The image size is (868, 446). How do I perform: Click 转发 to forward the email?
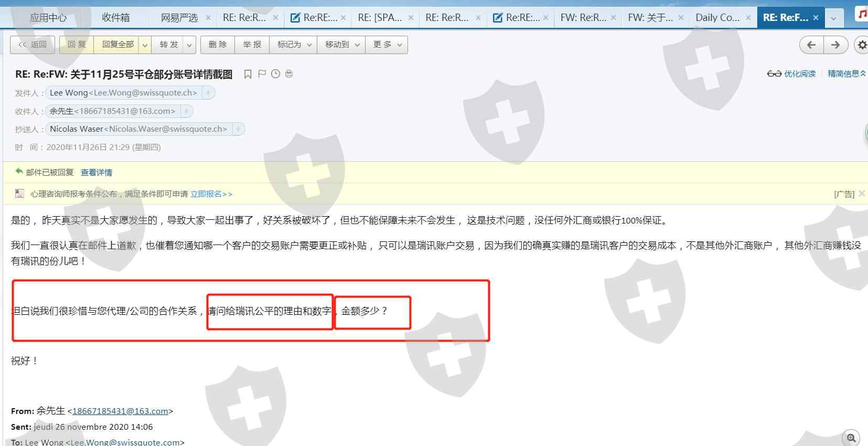pyautogui.click(x=168, y=45)
